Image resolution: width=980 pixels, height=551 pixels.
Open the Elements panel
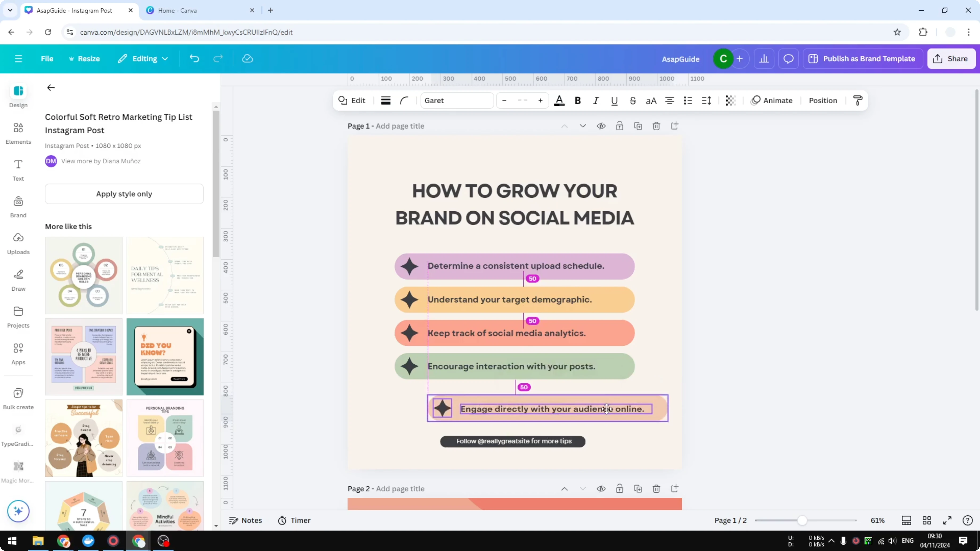coord(18,133)
